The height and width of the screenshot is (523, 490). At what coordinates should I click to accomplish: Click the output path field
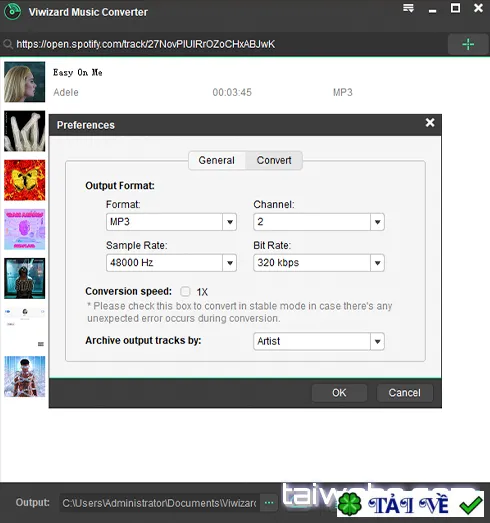(x=159, y=503)
